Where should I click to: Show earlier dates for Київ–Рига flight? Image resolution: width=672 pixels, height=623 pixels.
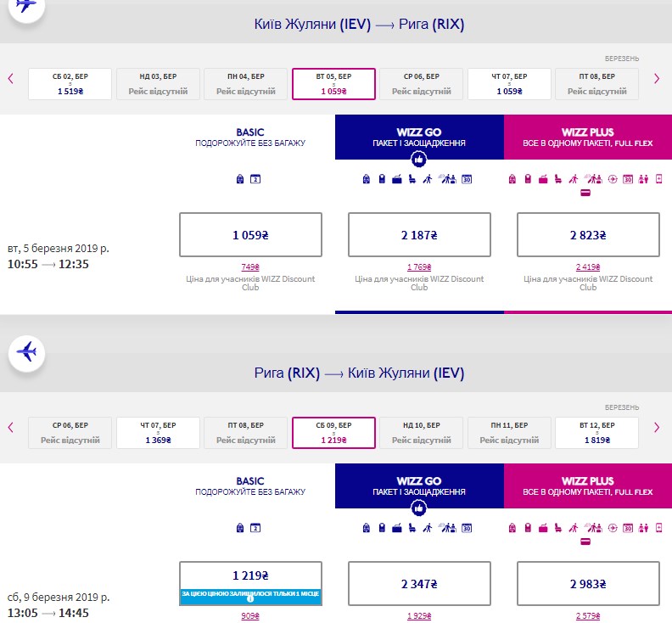click(x=11, y=79)
